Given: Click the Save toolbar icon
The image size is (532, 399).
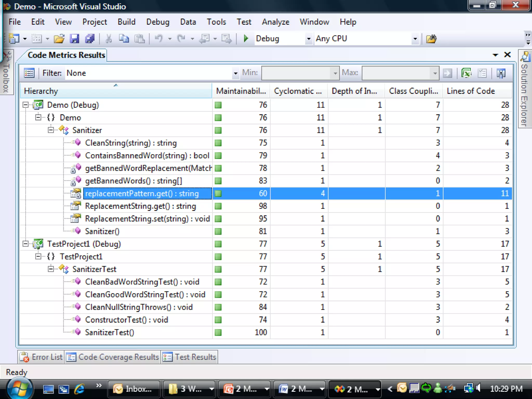Looking at the screenshot, I should click(74, 39).
